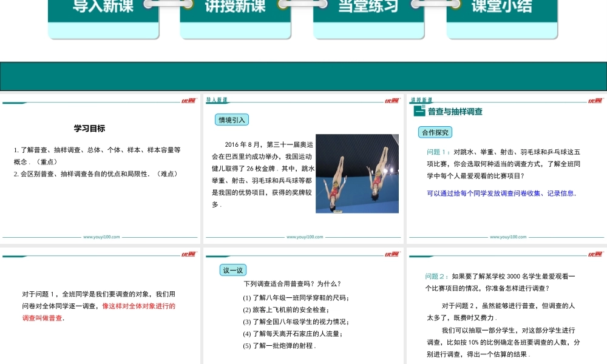Select the 议一议 label box
The image size is (607, 364).
pyautogui.click(x=232, y=271)
